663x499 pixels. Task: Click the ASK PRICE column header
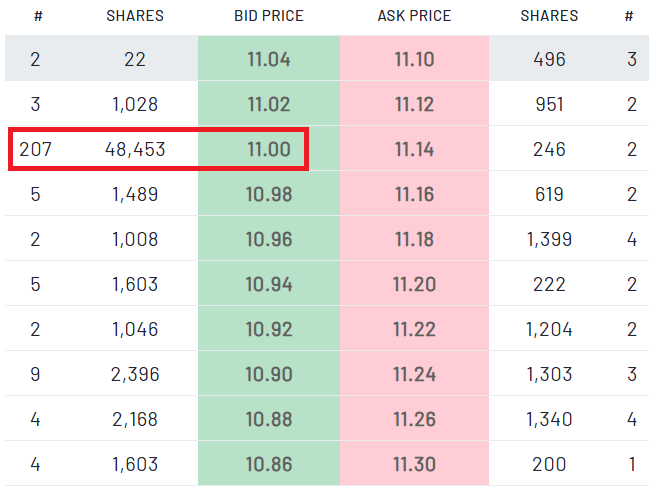(x=414, y=16)
